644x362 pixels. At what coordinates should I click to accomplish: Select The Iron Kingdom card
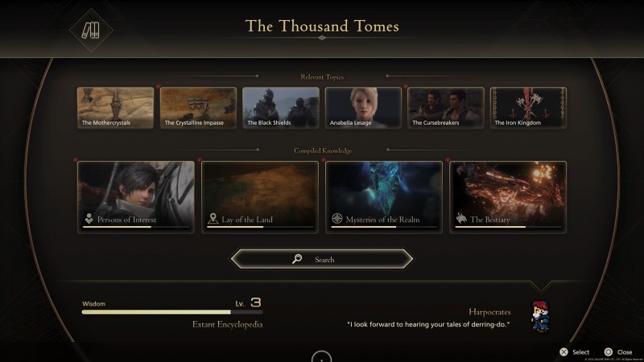(528, 108)
